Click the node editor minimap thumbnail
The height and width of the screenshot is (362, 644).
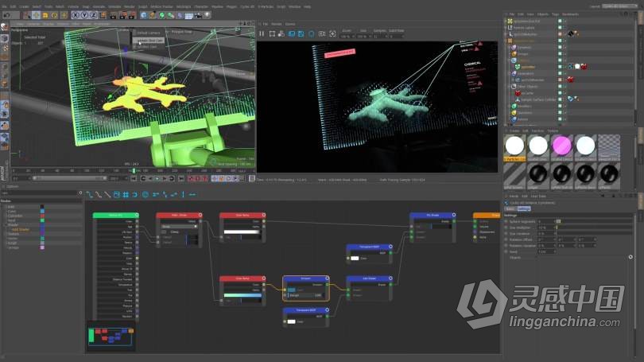point(111,336)
